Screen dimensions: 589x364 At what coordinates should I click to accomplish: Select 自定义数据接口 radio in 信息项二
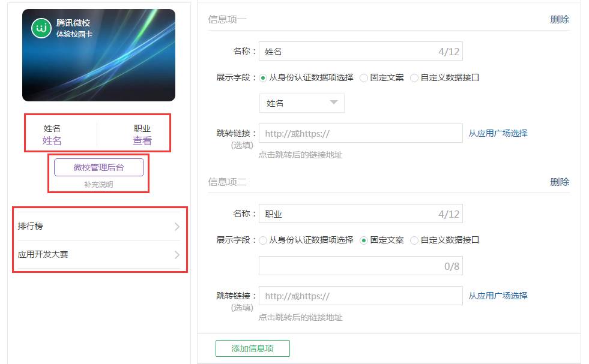coord(414,240)
